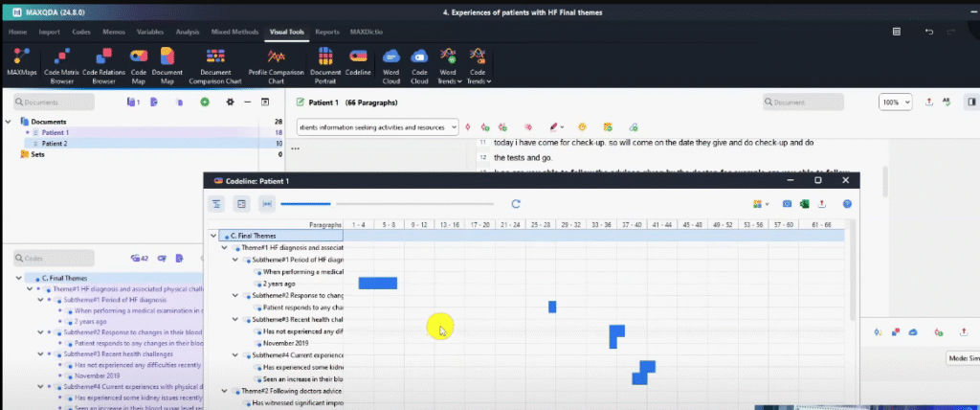The height and width of the screenshot is (410, 980).
Task: Collapse Theme#2 Following doctors advice in Codeline
Action: (x=224, y=391)
